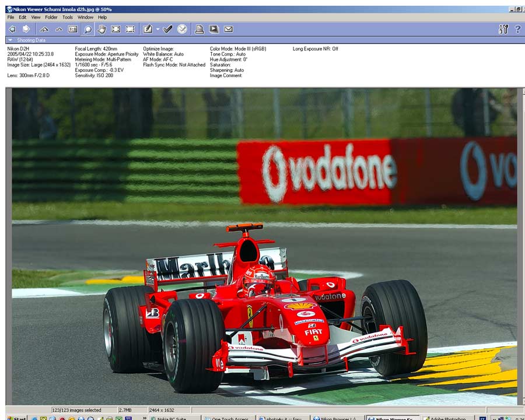Open the Folder menu
The image size is (525, 420).
51,17
